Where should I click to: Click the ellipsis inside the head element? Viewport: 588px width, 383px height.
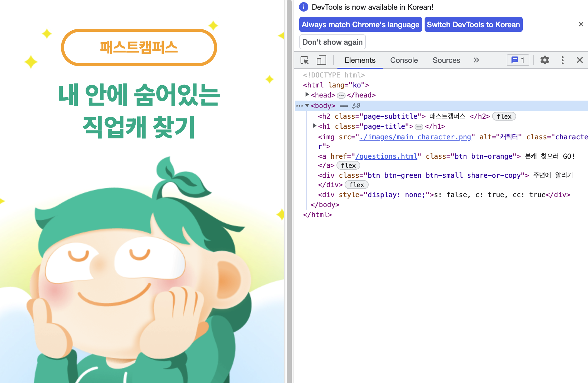341,95
